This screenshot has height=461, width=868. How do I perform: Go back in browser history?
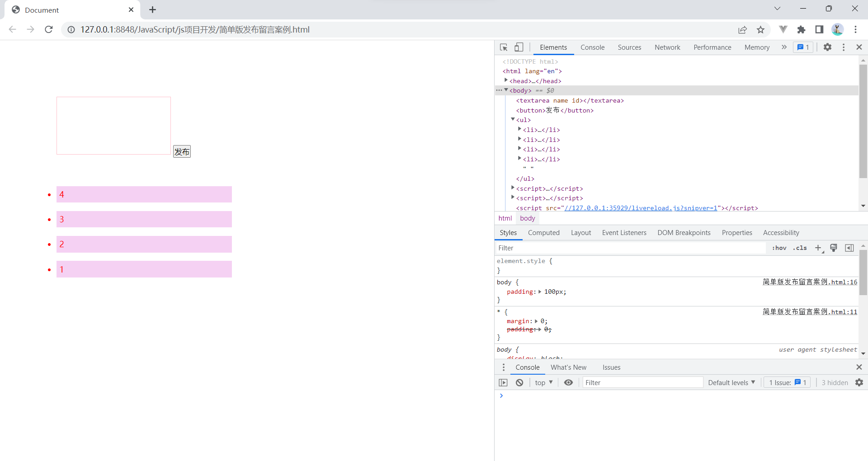(x=13, y=29)
